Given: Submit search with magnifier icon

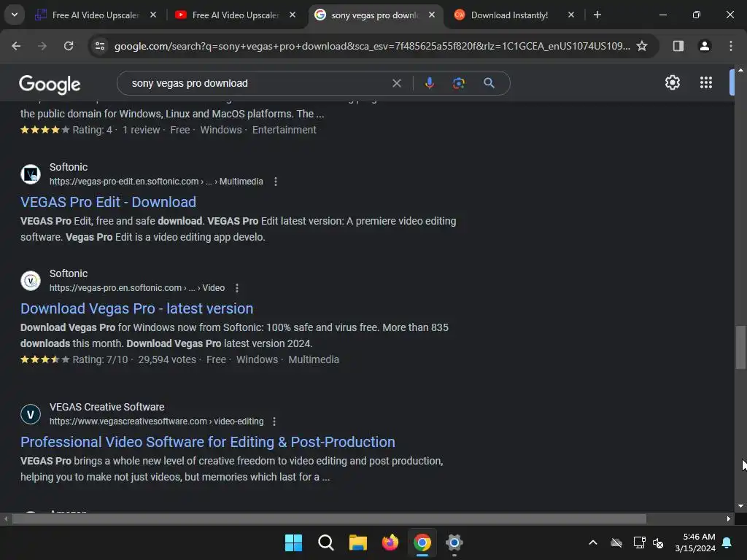Looking at the screenshot, I should tap(489, 83).
